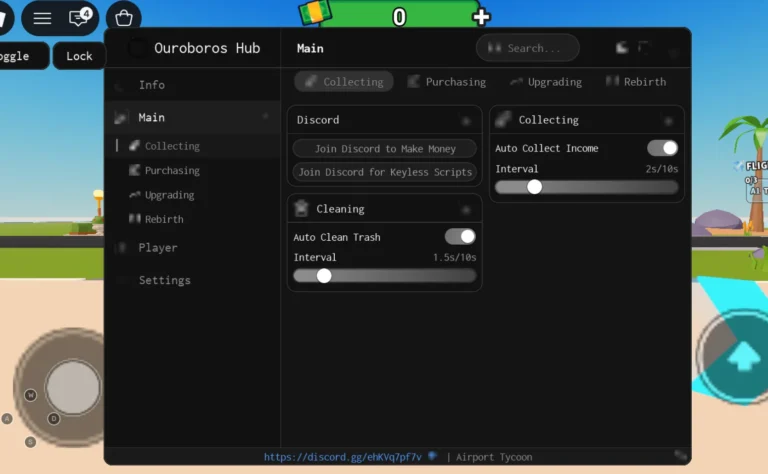Click the Collecting panel header icon

tap(503, 119)
